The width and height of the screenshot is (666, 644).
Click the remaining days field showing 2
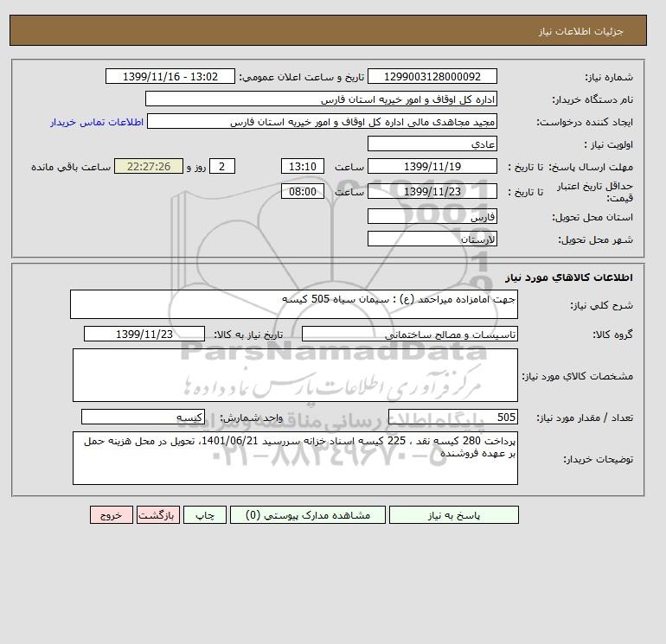click(x=222, y=167)
